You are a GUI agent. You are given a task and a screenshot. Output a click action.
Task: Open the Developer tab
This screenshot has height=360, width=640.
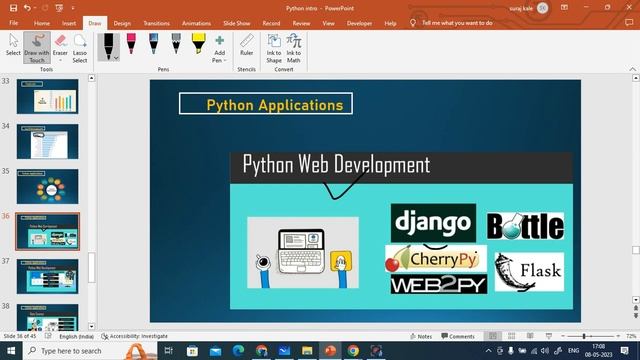[359, 23]
